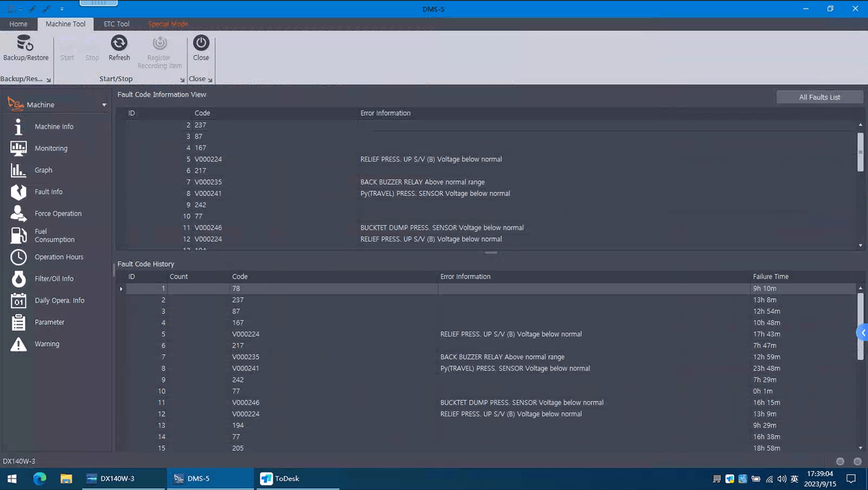Expand the blue side panel chevron
Screen dimensions: 868x490
click(x=862, y=332)
